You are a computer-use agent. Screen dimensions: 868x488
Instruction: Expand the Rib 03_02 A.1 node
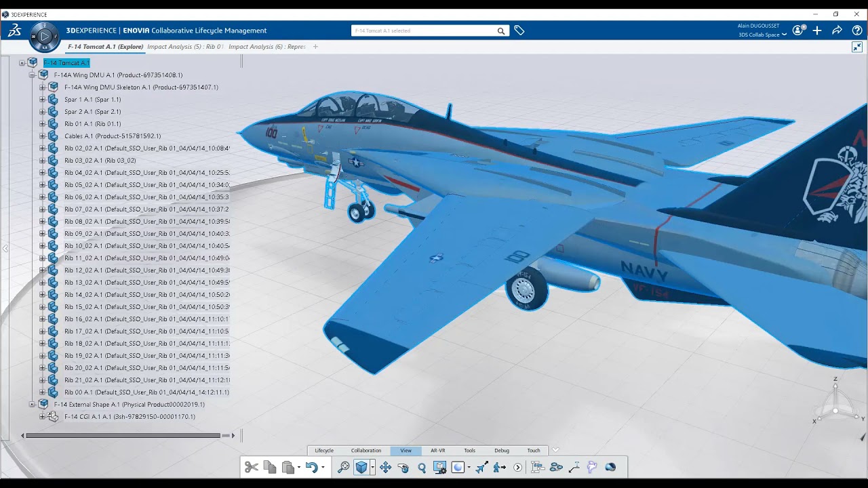point(42,161)
